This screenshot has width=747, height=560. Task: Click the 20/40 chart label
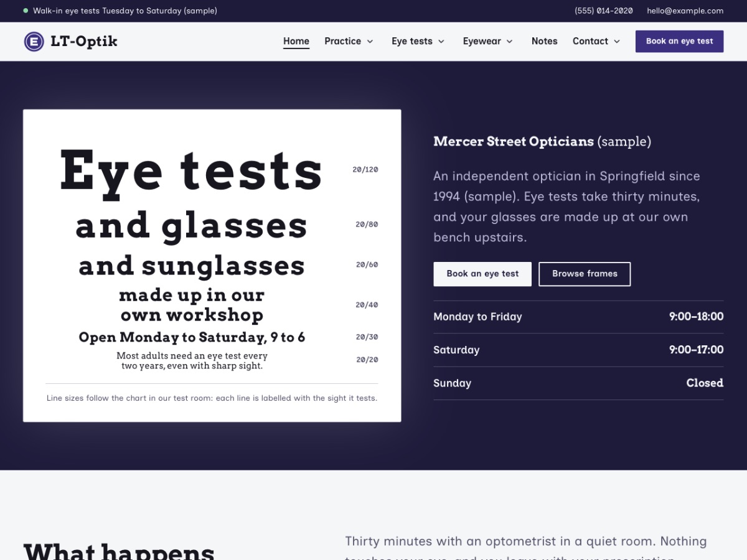[367, 305]
